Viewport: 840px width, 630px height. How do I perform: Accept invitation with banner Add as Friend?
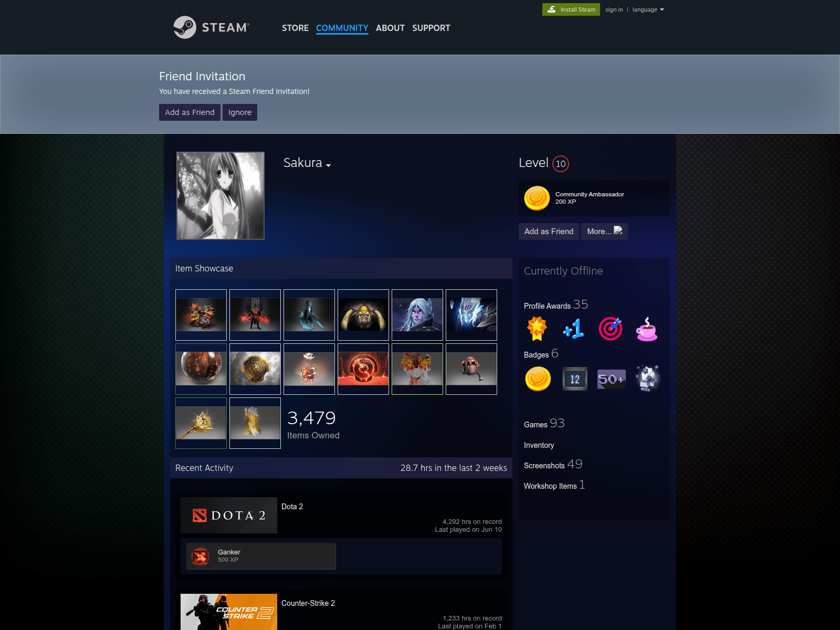pyautogui.click(x=190, y=112)
